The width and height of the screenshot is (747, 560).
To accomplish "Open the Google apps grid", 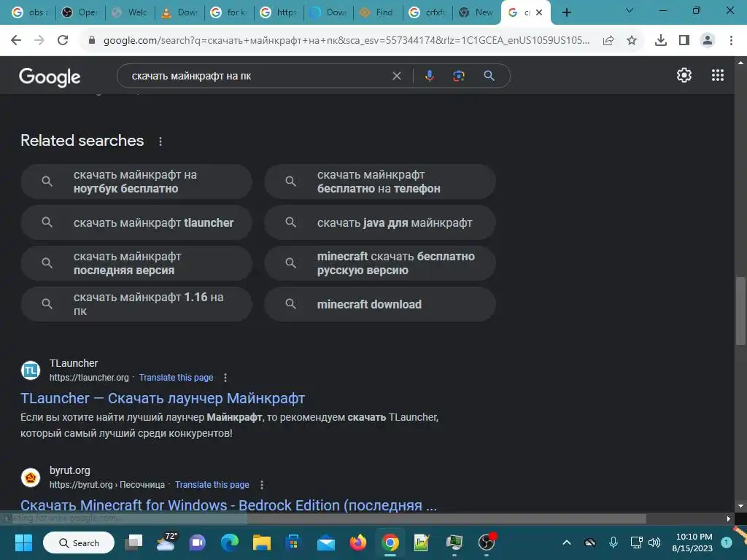I will pyautogui.click(x=718, y=75).
